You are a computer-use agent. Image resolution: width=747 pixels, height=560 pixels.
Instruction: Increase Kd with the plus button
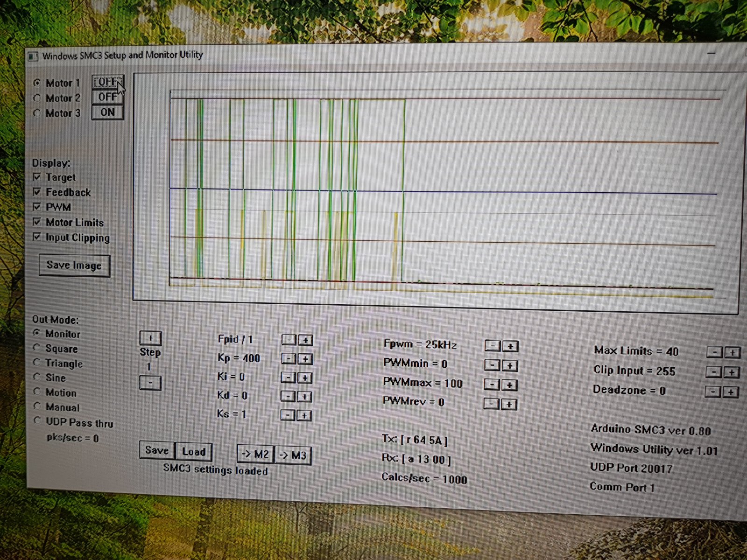304,397
